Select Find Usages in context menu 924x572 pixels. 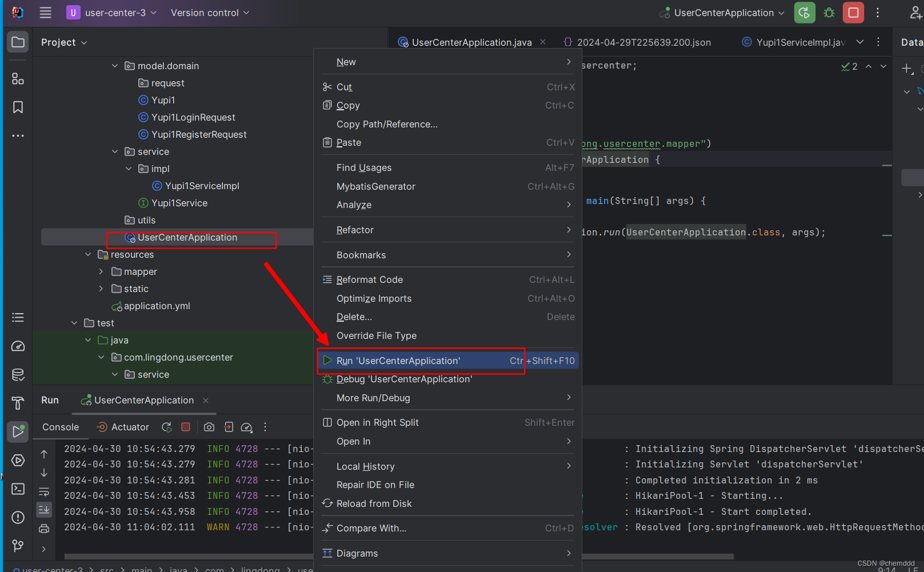447,167
